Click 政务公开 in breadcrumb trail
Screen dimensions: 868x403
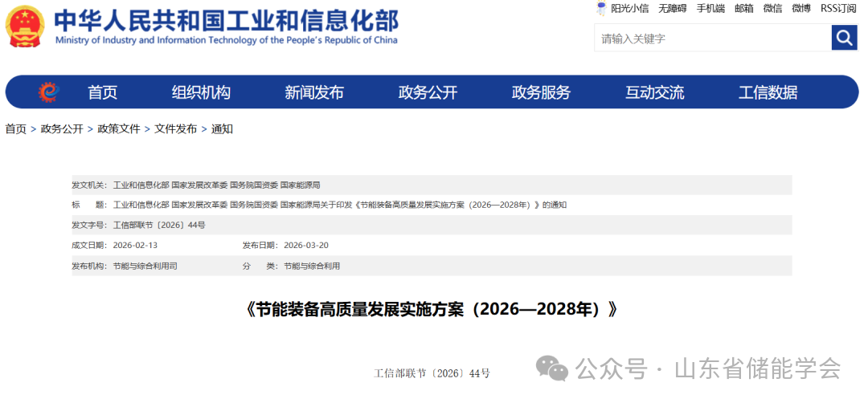coord(62,128)
